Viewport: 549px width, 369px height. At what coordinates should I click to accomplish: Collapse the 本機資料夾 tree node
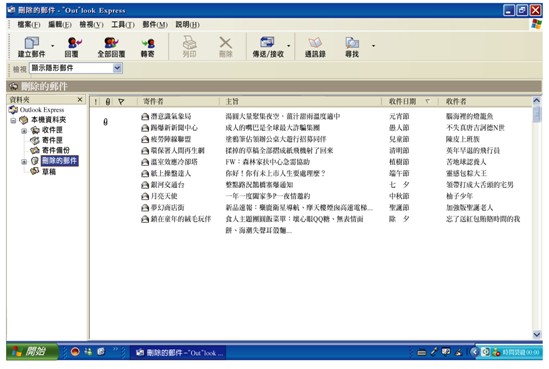coord(13,121)
